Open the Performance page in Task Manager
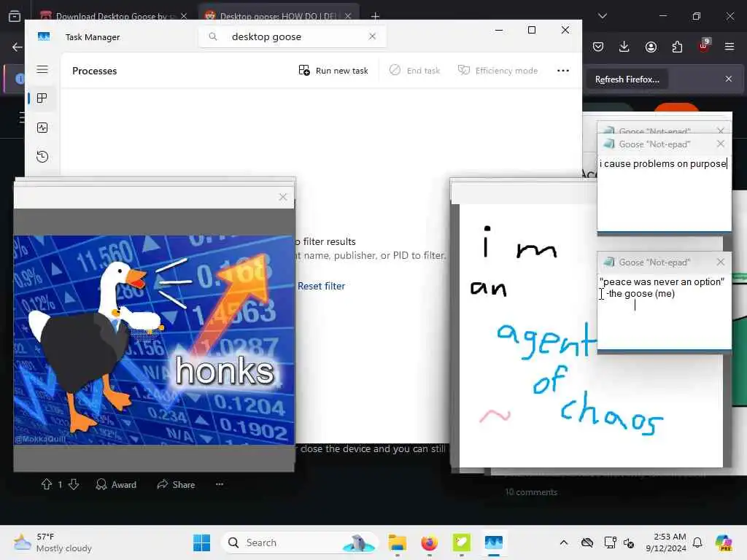The image size is (747, 560). [x=42, y=127]
